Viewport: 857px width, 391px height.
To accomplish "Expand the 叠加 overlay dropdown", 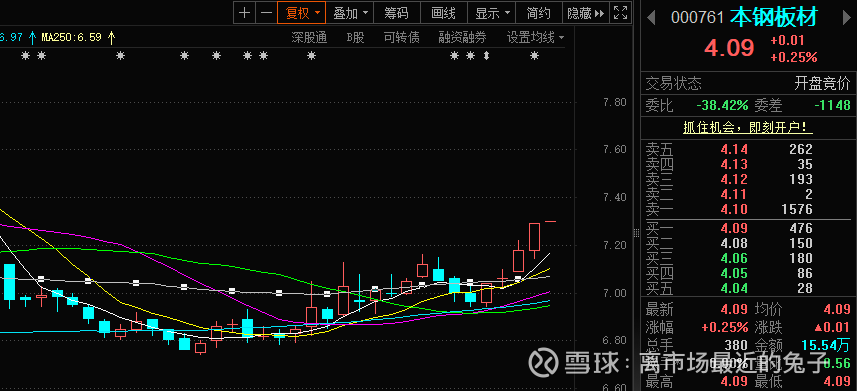I will [x=350, y=13].
